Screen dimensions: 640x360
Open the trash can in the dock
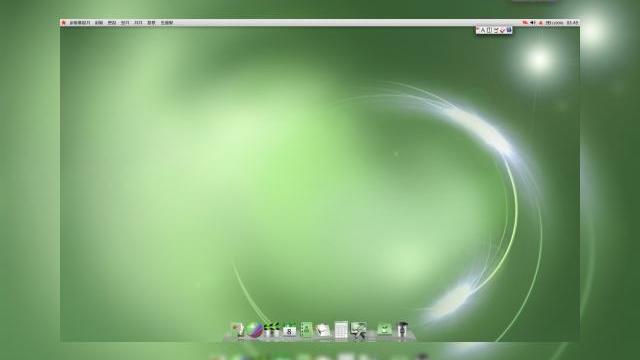point(403,330)
